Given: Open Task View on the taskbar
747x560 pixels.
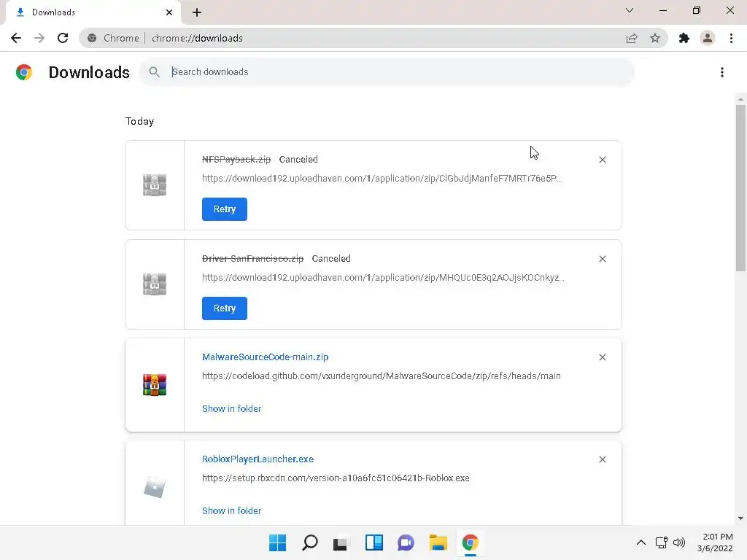Looking at the screenshot, I should [x=341, y=543].
